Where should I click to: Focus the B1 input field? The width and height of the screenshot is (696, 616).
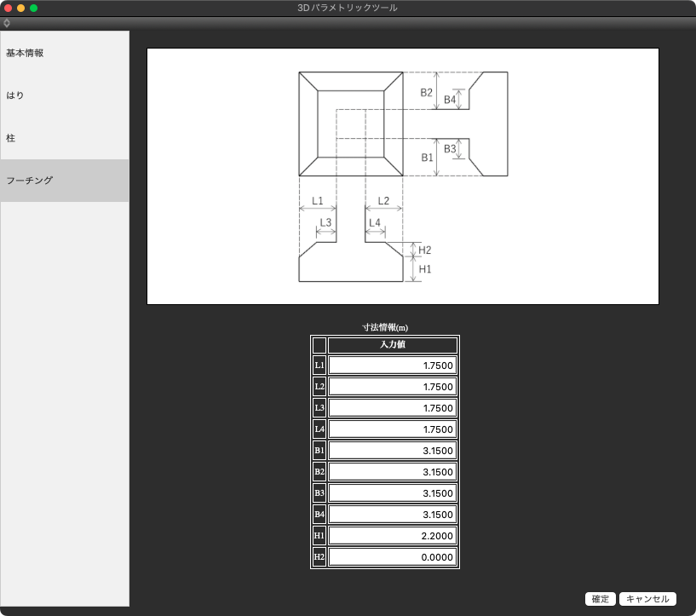click(393, 451)
